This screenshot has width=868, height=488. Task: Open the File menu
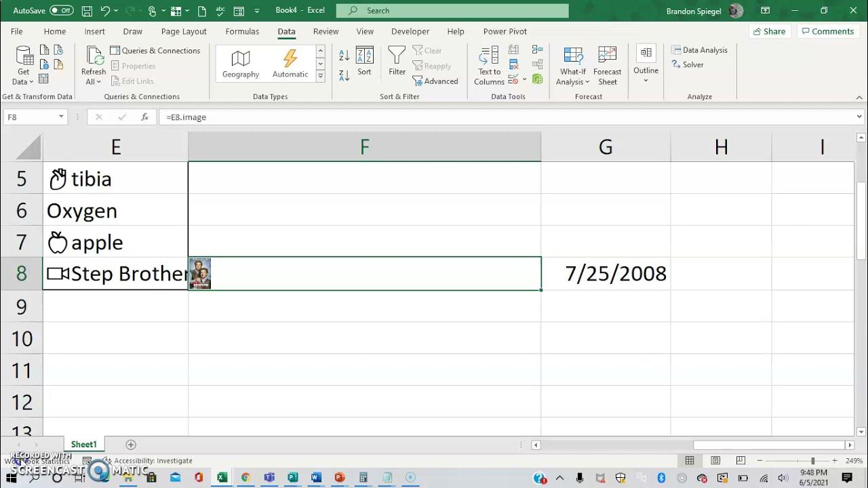tap(17, 31)
